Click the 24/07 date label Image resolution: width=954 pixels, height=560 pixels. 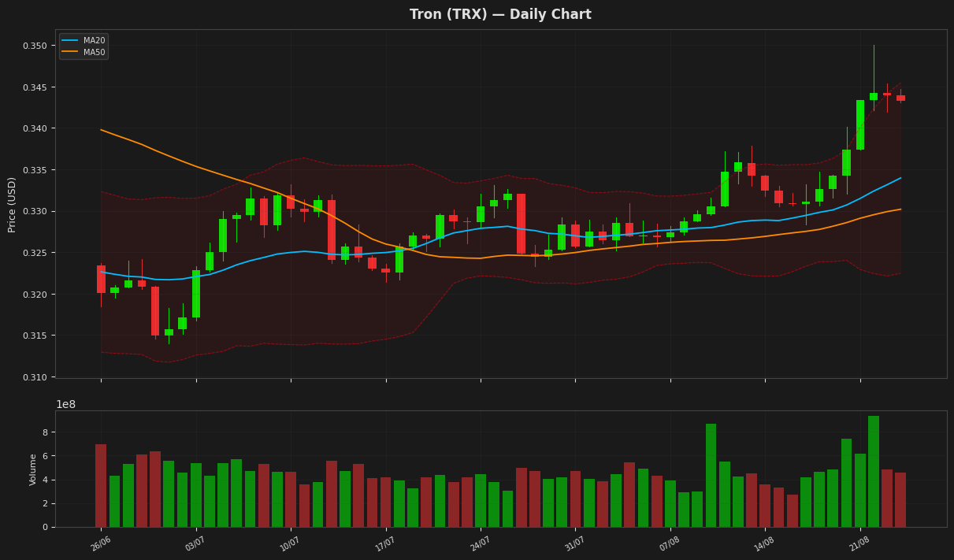point(481,543)
